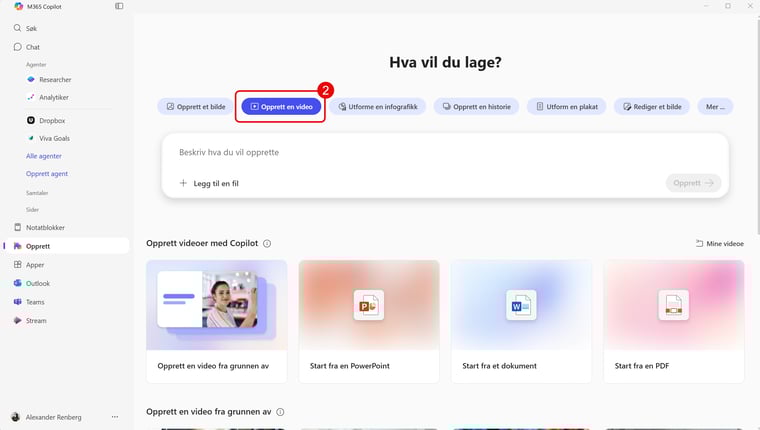Click the Opprett et bilde chip
Image resolution: width=760 pixels, height=430 pixels.
196,107
